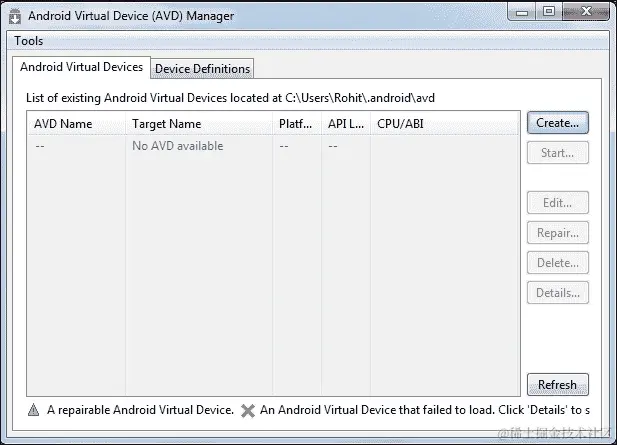Image resolution: width=617 pixels, height=445 pixels.
Task: Click 'A repairable Android Virtual Device.' text
Action: click(x=140, y=410)
